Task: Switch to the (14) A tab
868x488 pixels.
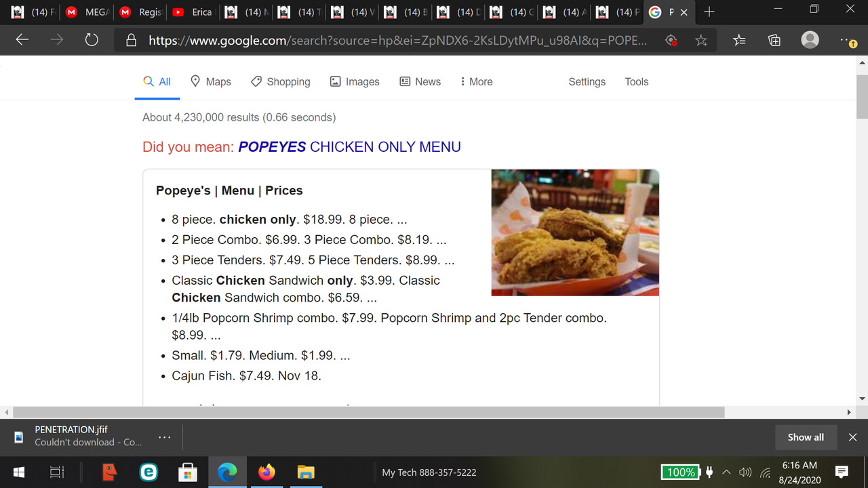Action: 564,12
